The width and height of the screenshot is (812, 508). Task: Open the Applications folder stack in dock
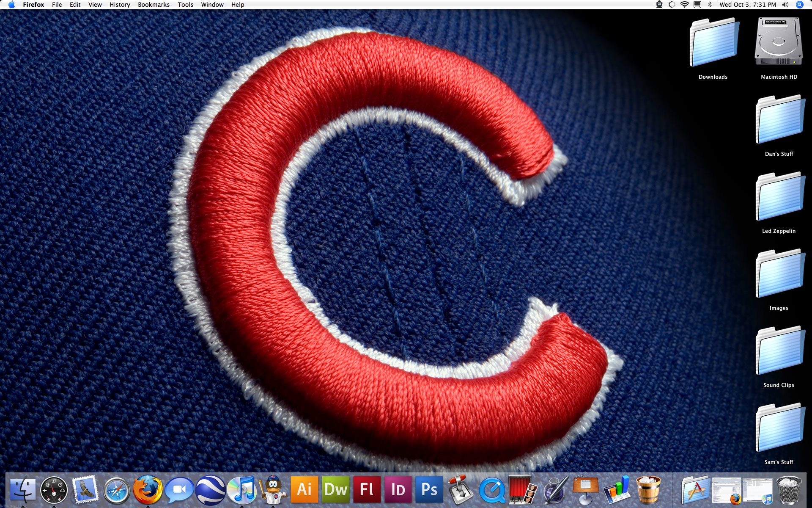(x=695, y=490)
